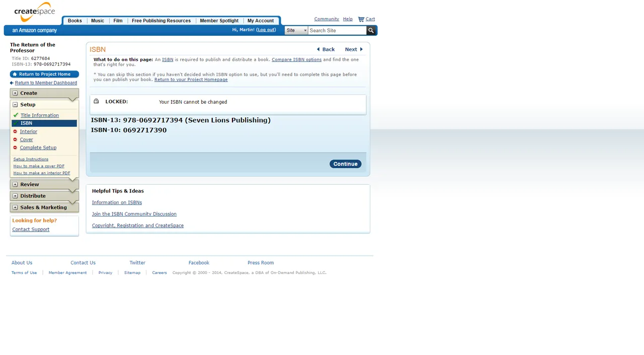Open Sitemap footer link
Image resolution: width=644 pixels, height=355 pixels.
tap(132, 272)
